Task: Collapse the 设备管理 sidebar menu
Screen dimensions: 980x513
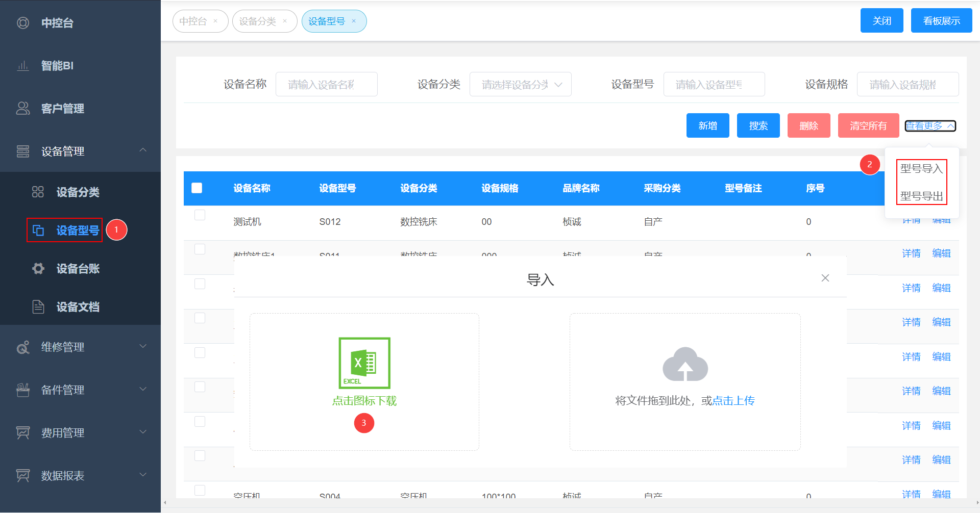Action: pyautogui.click(x=143, y=150)
